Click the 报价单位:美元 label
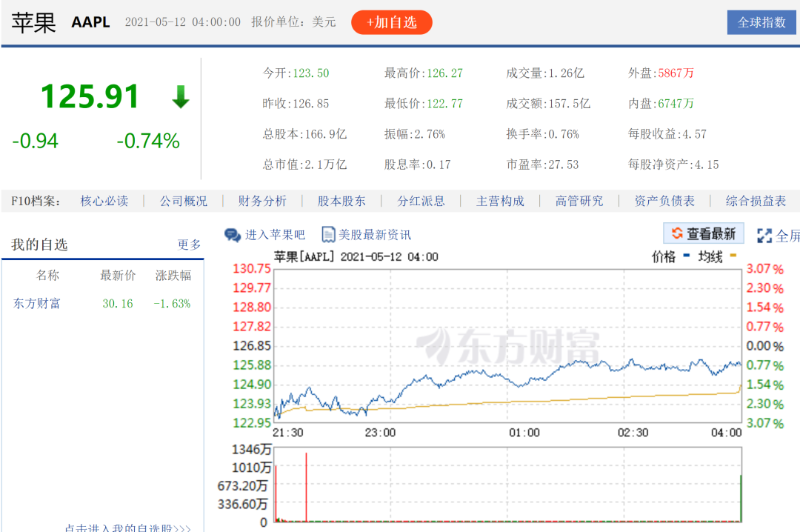This screenshot has height=532, width=800. [x=293, y=22]
